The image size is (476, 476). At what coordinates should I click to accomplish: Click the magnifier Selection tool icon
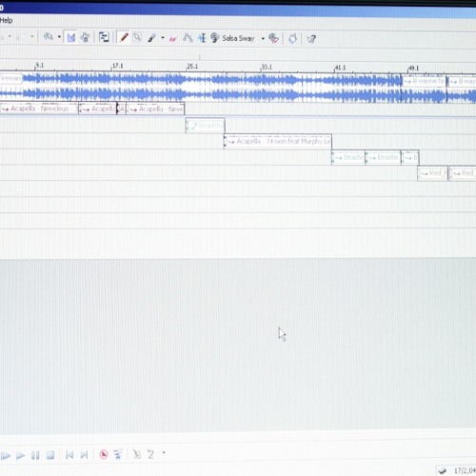coord(137,38)
